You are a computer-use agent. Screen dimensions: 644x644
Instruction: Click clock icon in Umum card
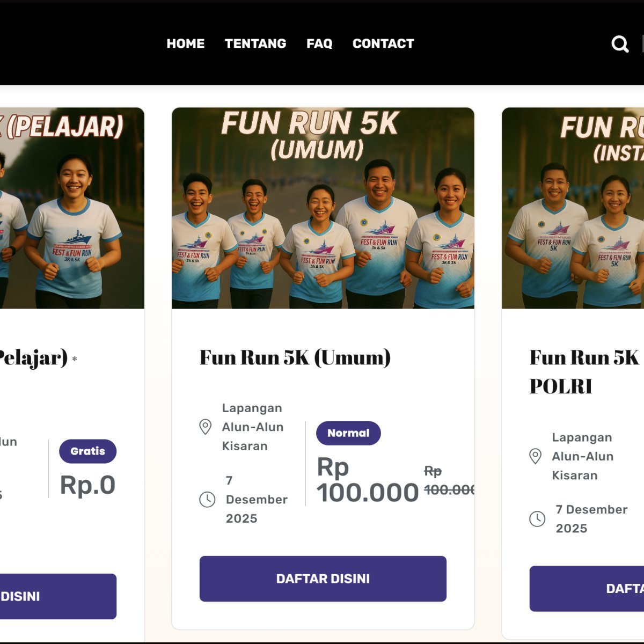tap(207, 500)
